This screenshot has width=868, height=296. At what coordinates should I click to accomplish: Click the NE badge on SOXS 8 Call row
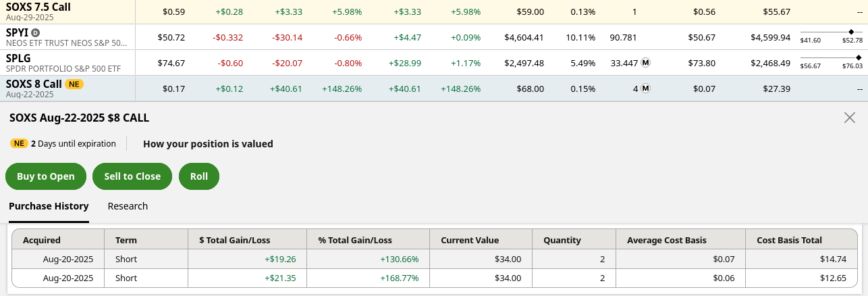click(74, 84)
